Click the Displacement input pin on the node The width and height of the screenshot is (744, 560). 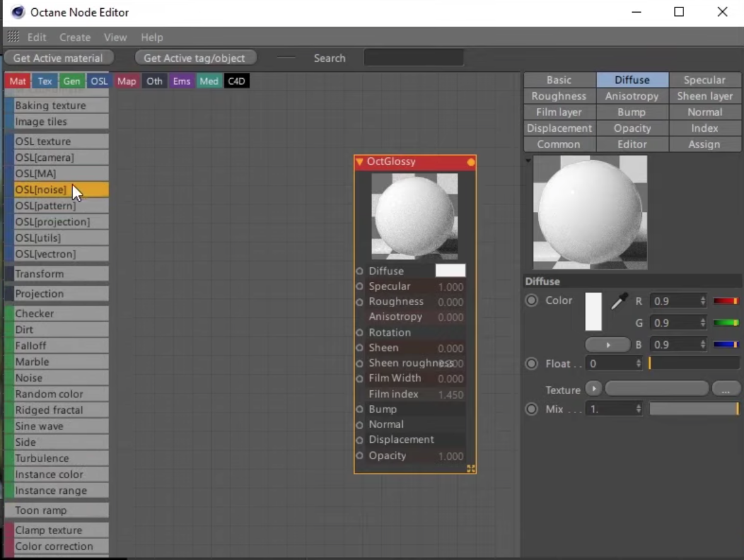(359, 440)
